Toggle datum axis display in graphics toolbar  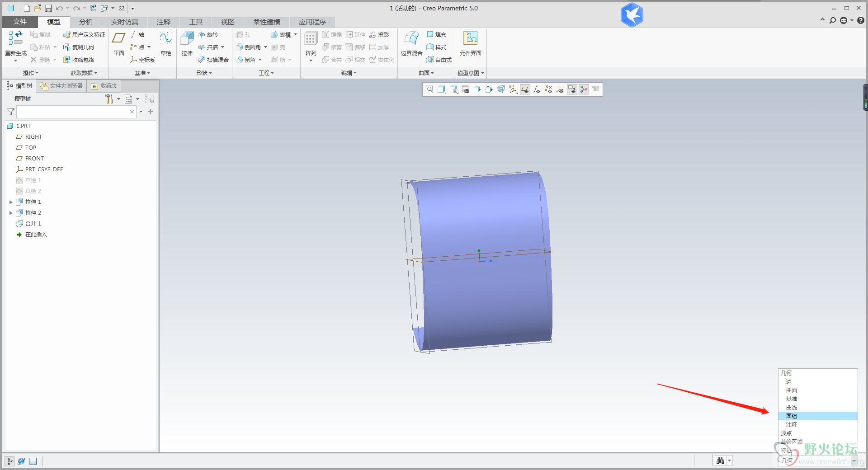pos(537,89)
